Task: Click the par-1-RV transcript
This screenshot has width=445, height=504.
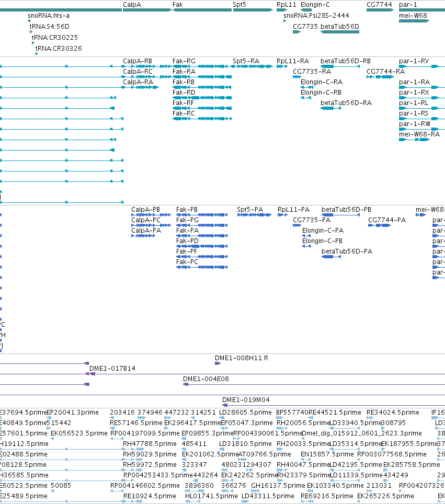Action: 422,66
